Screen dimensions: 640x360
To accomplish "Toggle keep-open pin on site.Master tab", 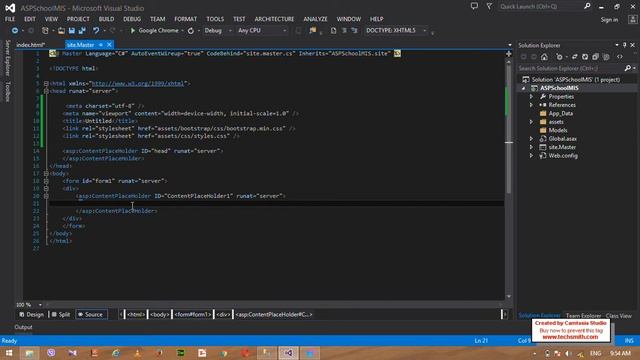I will coord(101,45).
